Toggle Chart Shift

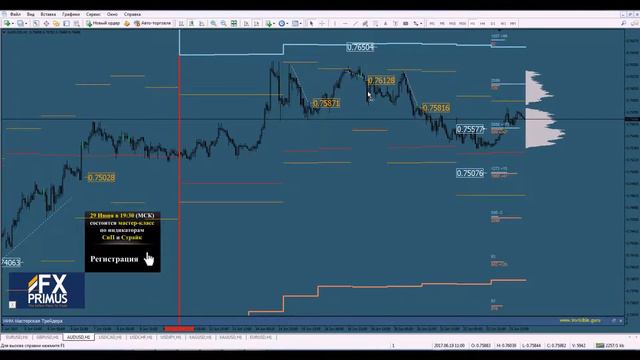tap(256, 24)
